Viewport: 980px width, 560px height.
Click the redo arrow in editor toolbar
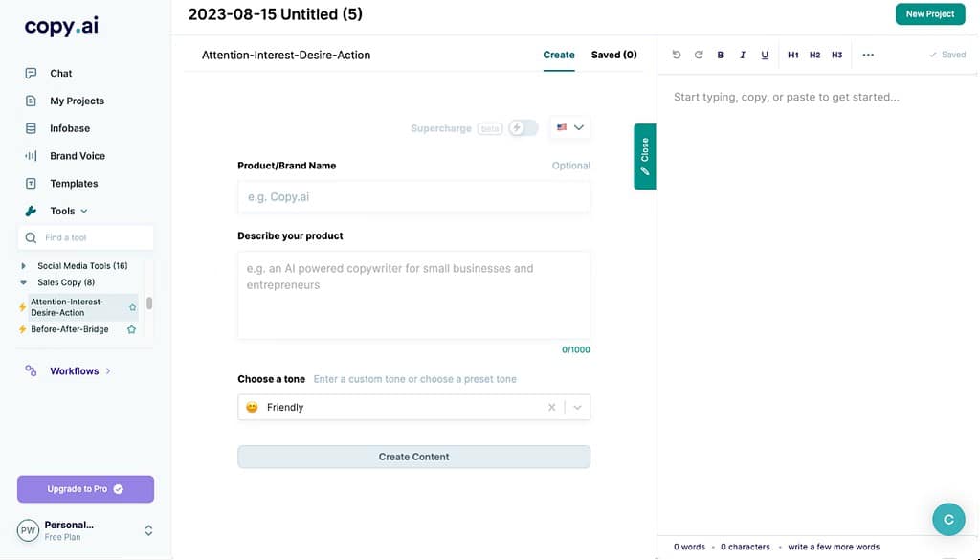699,55
